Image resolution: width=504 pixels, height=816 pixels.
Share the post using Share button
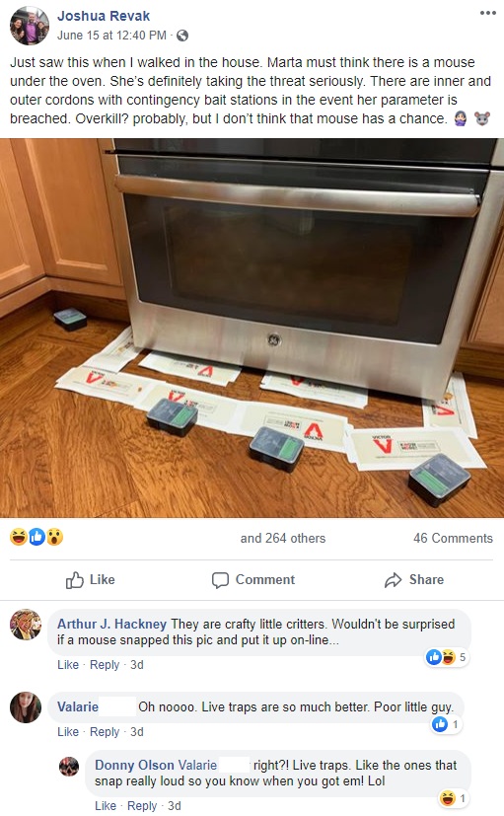(x=414, y=580)
